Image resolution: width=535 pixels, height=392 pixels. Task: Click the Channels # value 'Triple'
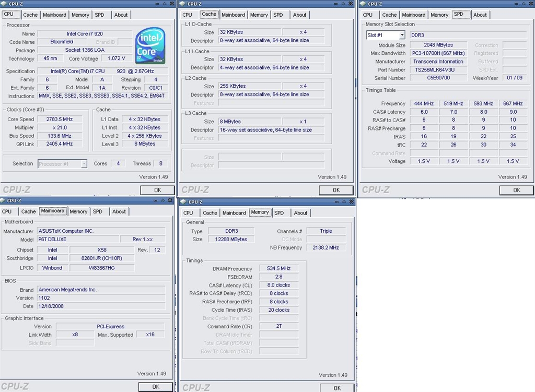pos(326,231)
